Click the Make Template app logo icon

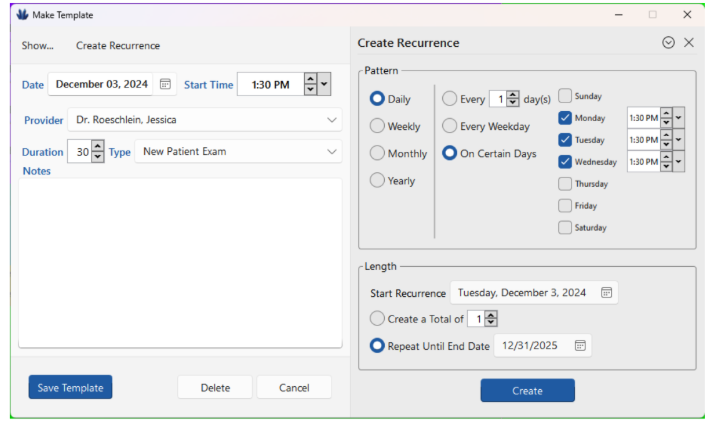(x=23, y=15)
